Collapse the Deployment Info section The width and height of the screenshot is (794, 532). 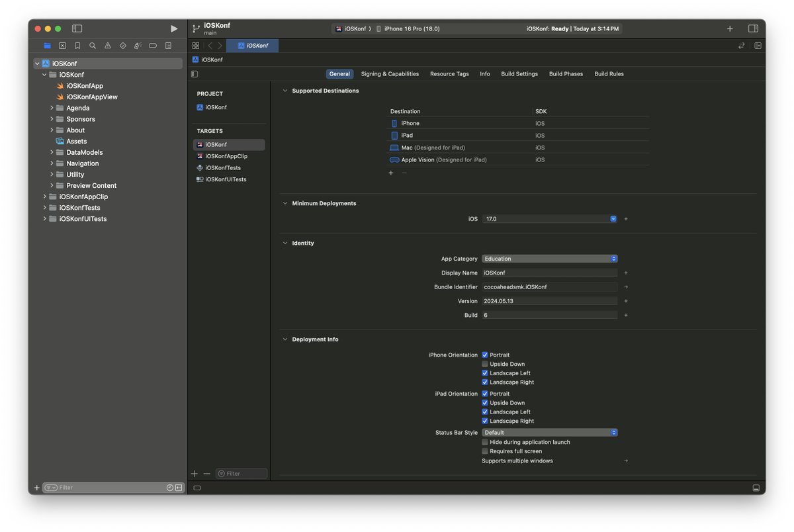285,339
